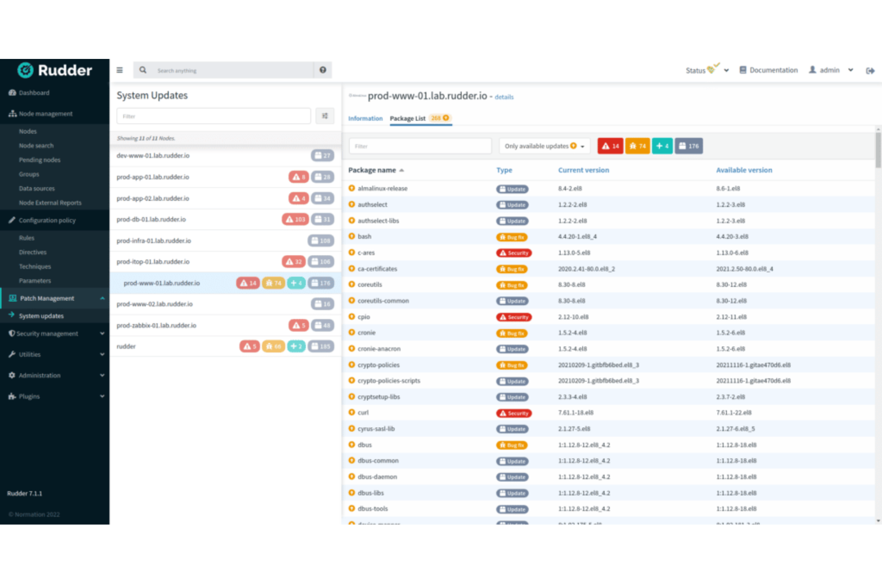Click the red security badge for prod-db-01
882x588 pixels.
(x=295, y=219)
